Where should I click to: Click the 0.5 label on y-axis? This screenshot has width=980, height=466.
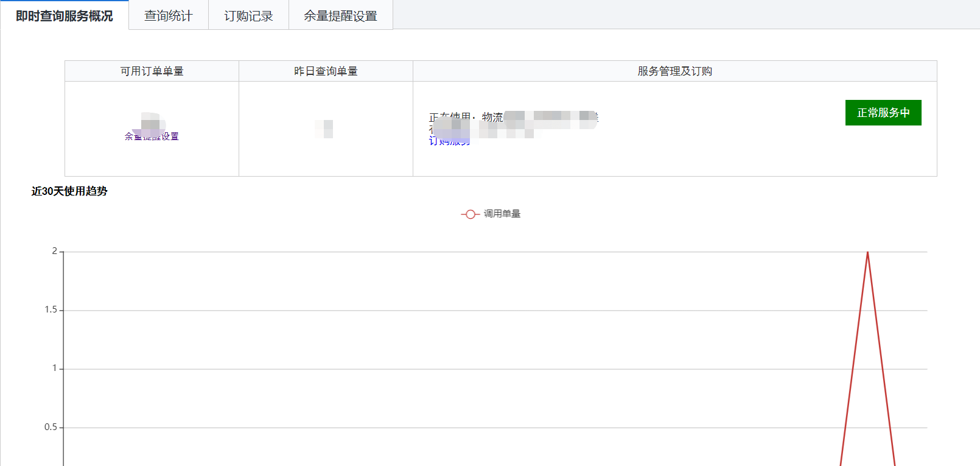[51, 427]
